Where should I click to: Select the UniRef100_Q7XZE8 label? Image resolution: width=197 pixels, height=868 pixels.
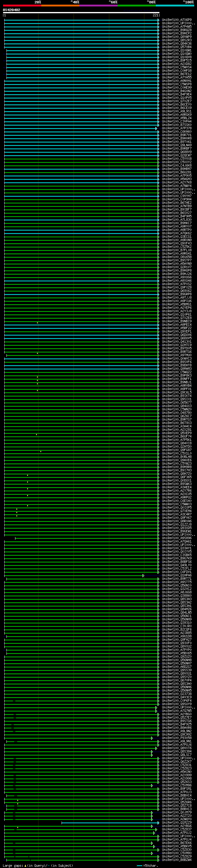176,318
